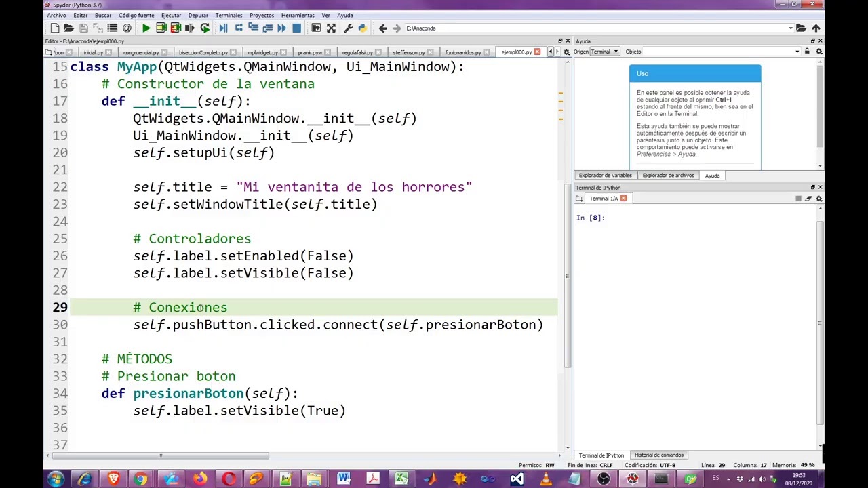Open VLC cone icon in taskbar

click(546, 479)
